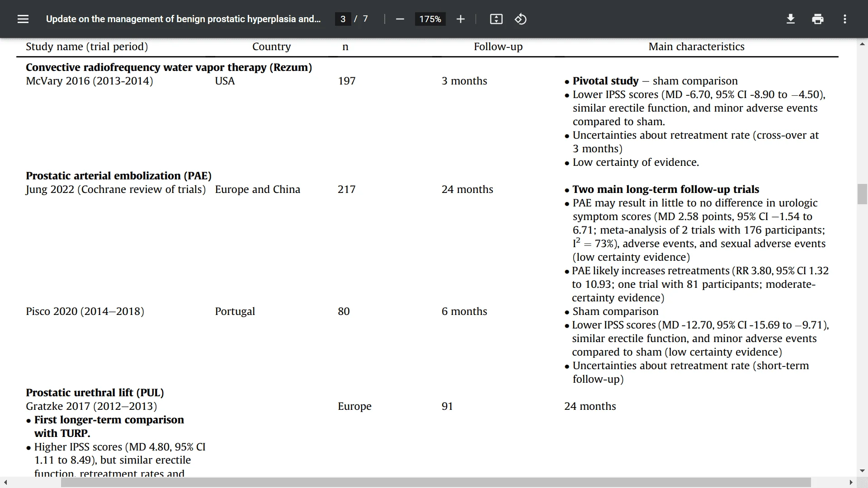
Task: Click the scroll down arrow
Action: 862,471
